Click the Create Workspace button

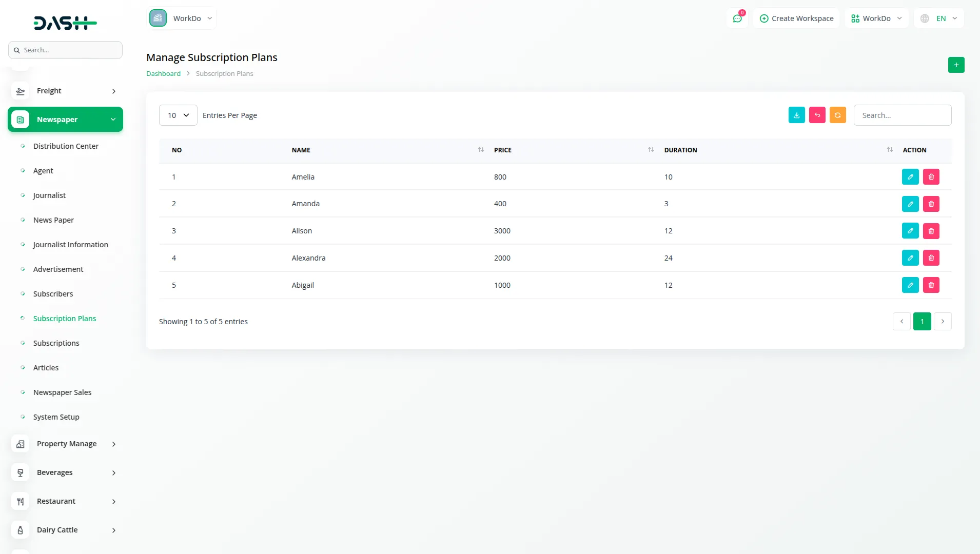(796, 18)
